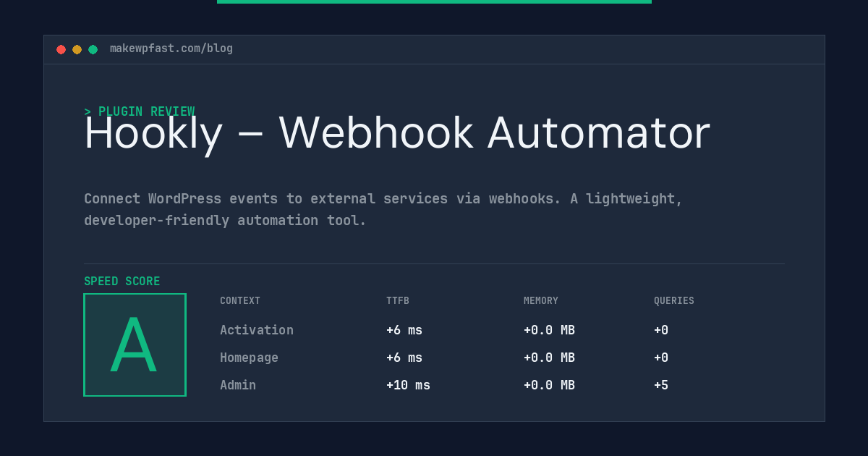
Task: Select the Homepage row label
Action: coord(249,358)
